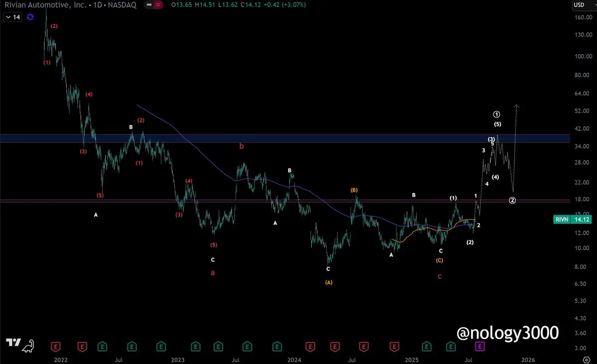
Task: Select the white (4) projected wave label
Action: pyautogui.click(x=495, y=177)
